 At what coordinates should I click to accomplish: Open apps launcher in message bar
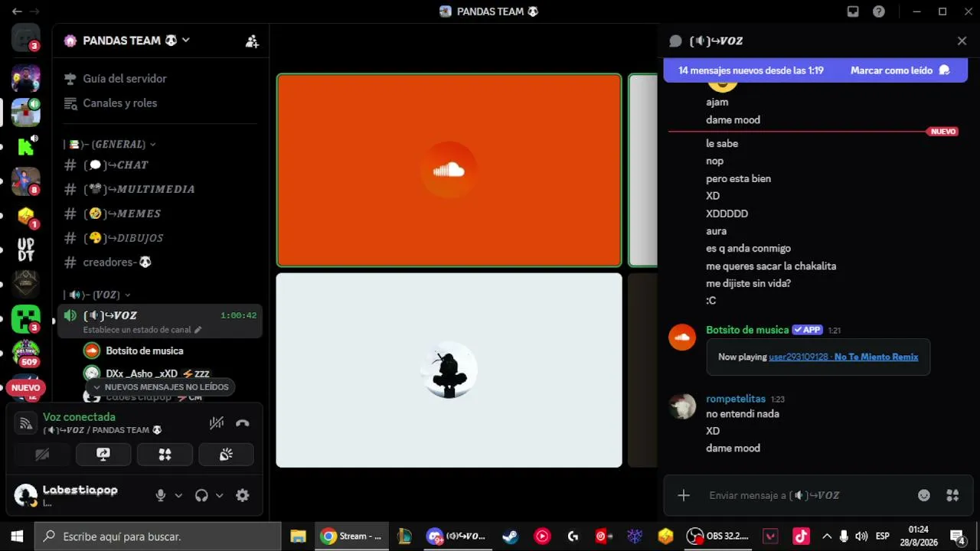952,495
